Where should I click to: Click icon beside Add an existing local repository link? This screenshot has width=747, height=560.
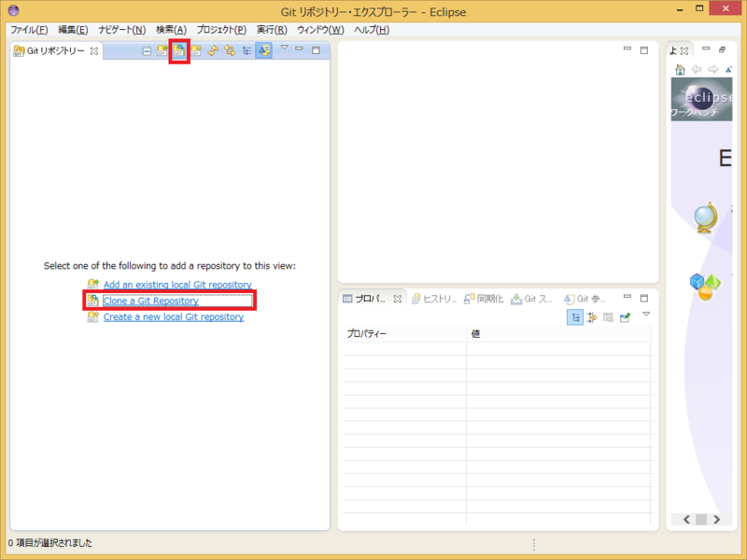pos(92,285)
